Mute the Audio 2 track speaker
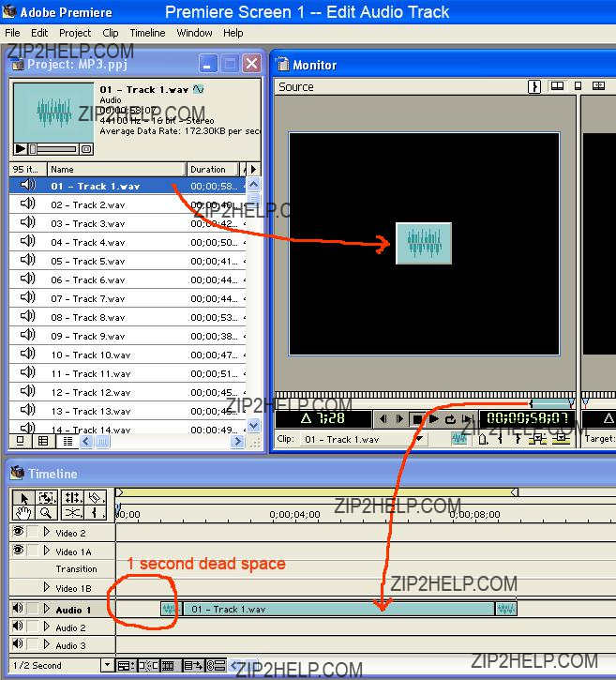Image resolution: width=616 pixels, height=680 pixels. 18,626
